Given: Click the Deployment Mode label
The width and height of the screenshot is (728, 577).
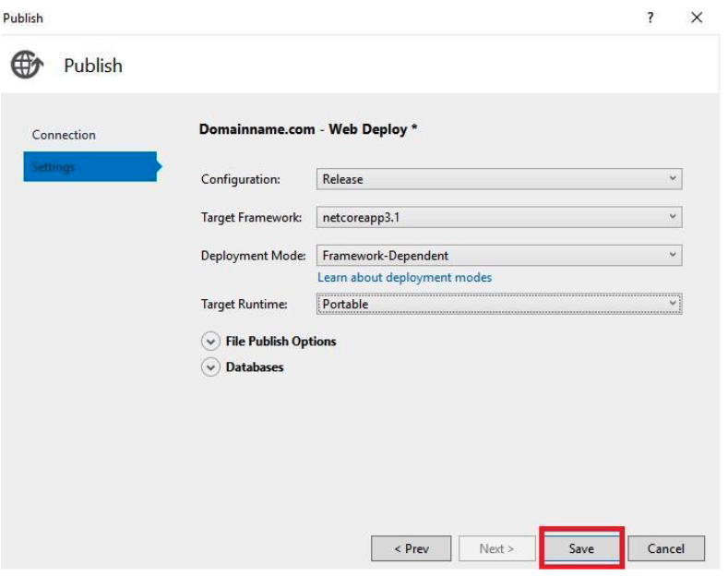Looking at the screenshot, I should pos(253,256).
